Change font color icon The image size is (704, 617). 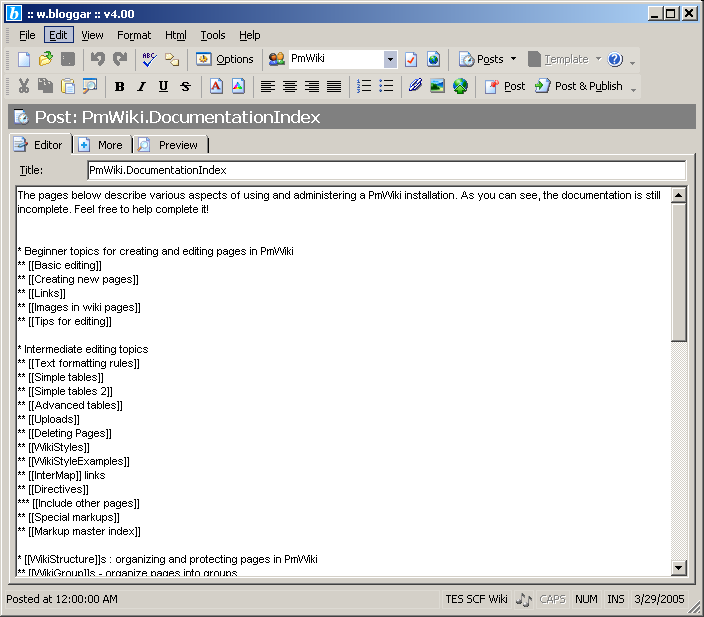216,86
